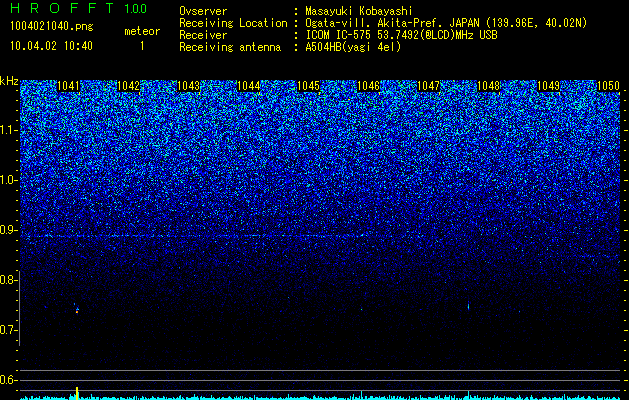Select the ICOM IC-575 receiver text
This screenshot has height=400, width=629.
(x=401, y=35)
